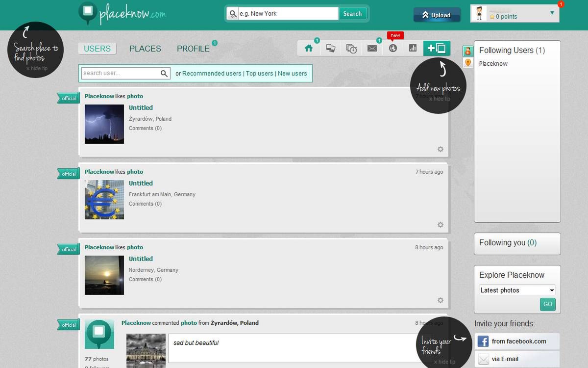
Task: Open Comments (0) on Frankfurt post
Action: (x=145, y=204)
